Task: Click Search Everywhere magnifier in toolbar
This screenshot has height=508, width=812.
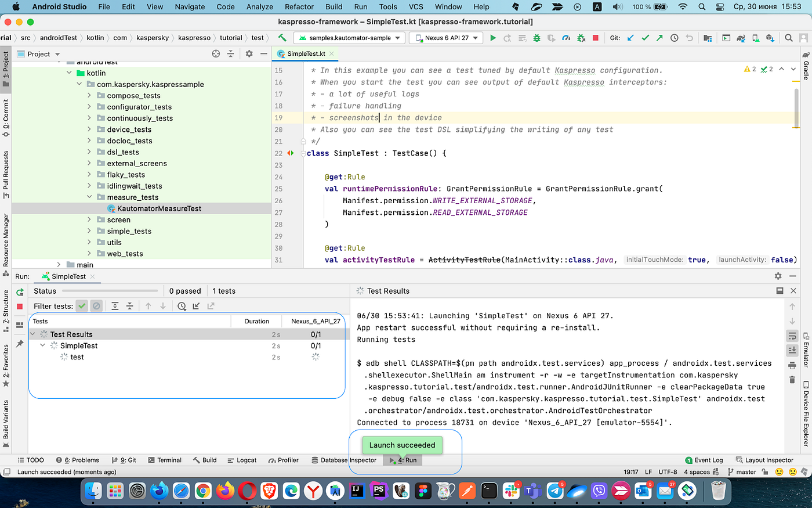Action: (789, 38)
